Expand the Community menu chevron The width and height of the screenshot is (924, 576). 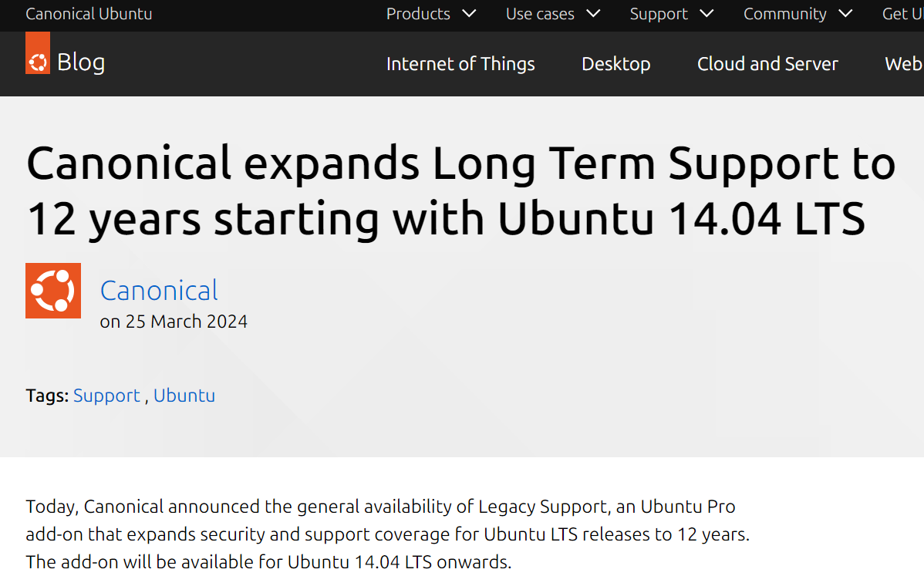tap(845, 14)
